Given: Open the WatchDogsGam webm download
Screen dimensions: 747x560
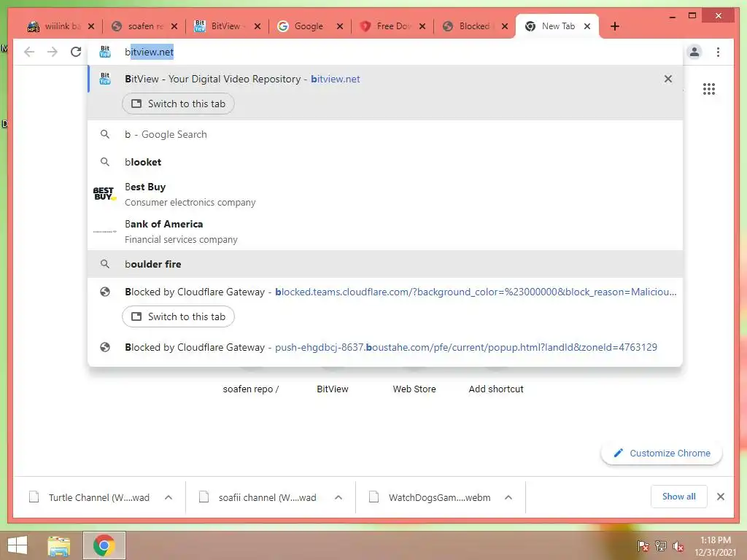Looking at the screenshot, I should (x=430, y=497).
